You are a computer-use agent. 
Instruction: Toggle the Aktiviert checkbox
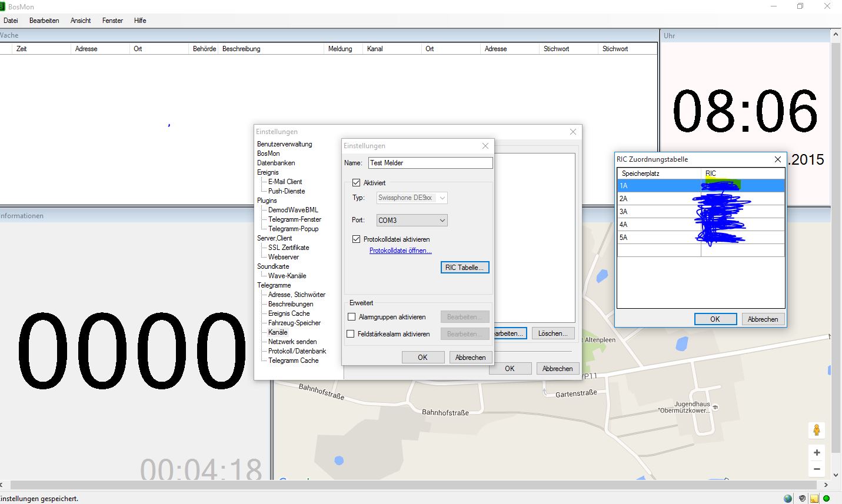click(x=356, y=183)
